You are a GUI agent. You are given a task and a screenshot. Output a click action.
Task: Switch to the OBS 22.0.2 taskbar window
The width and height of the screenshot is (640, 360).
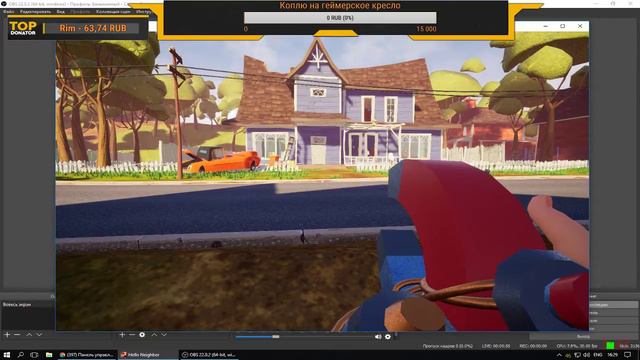[209, 355]
